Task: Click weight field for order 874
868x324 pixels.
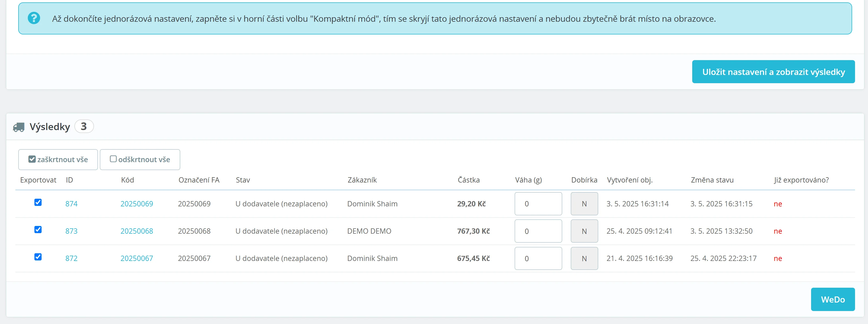Action: (538, 204)
